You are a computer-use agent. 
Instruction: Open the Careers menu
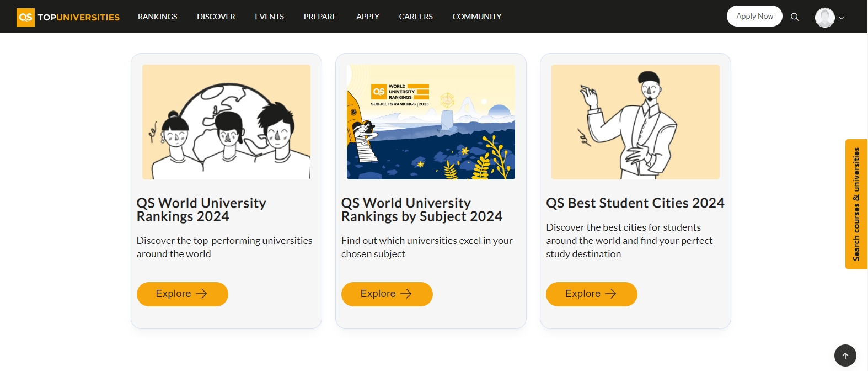pyautogui.click(x=416, y=17)
